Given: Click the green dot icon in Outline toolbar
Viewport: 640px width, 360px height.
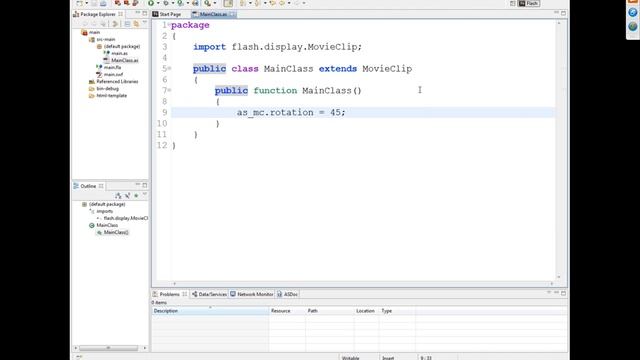Looking at the screenshot, I should point(136,196).
